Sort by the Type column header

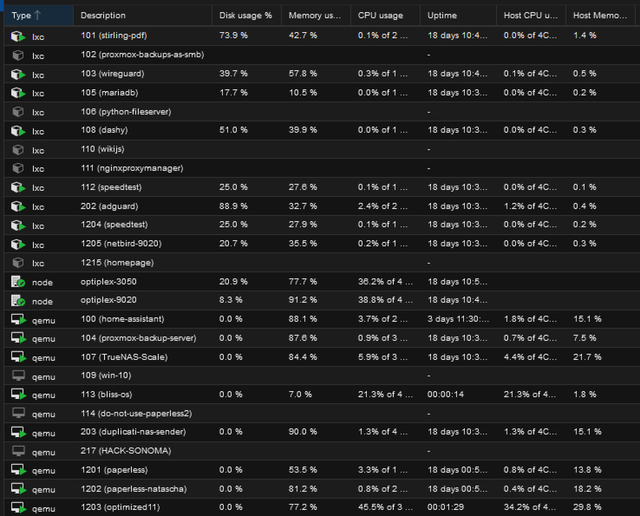(39, 16)
